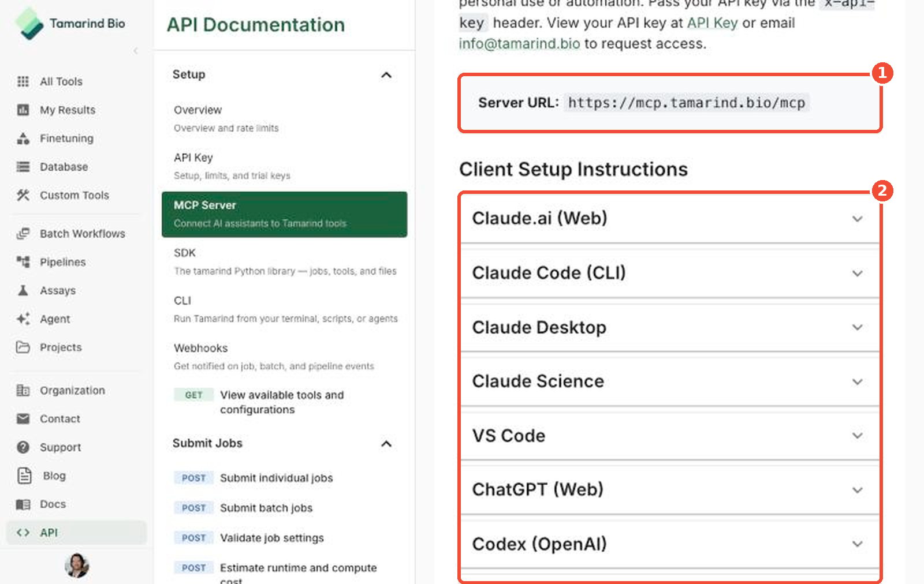This screenshot has height=584, width=924.
Task: Open the CLI documentation page
Action: click(284, 309)
